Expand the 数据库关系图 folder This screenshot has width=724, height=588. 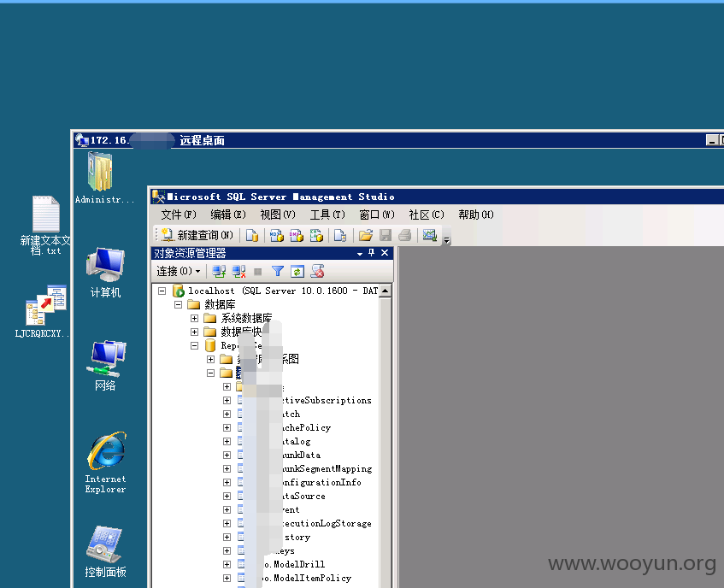210,359
